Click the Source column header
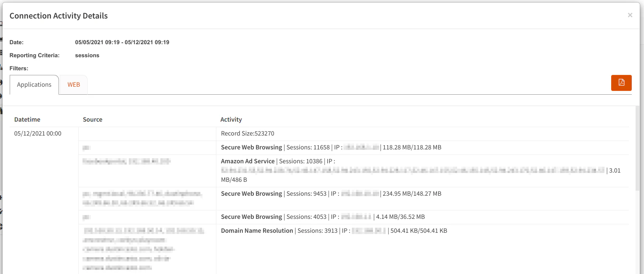This screenshot has width=644, height=274. coord(93,120)
